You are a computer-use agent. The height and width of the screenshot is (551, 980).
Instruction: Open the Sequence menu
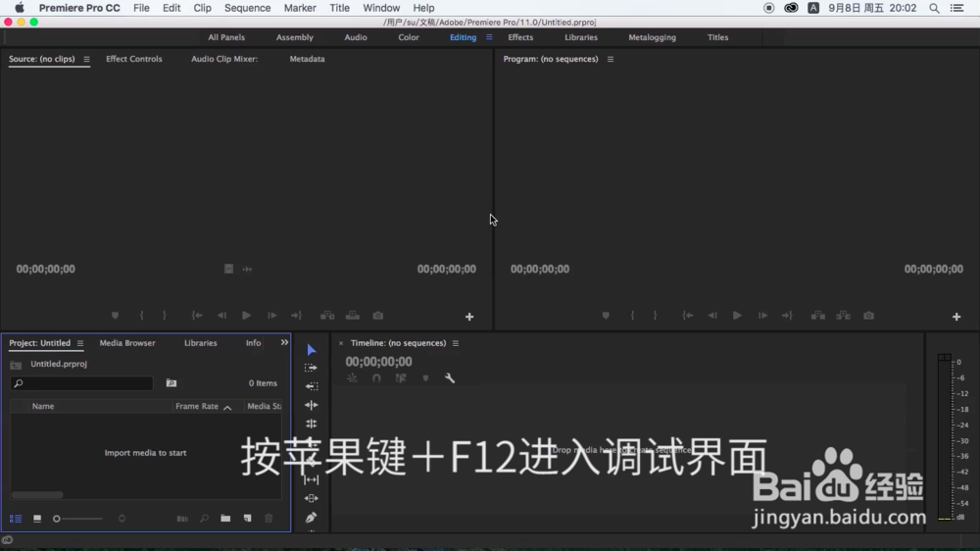tap(248, 8)
